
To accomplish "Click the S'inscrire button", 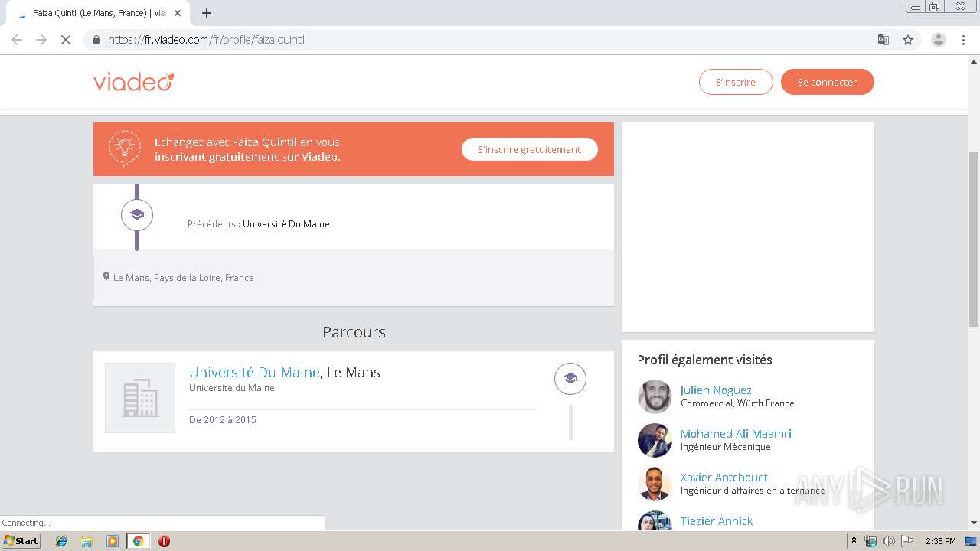I will pyautogui.click(x=736, y=82).
